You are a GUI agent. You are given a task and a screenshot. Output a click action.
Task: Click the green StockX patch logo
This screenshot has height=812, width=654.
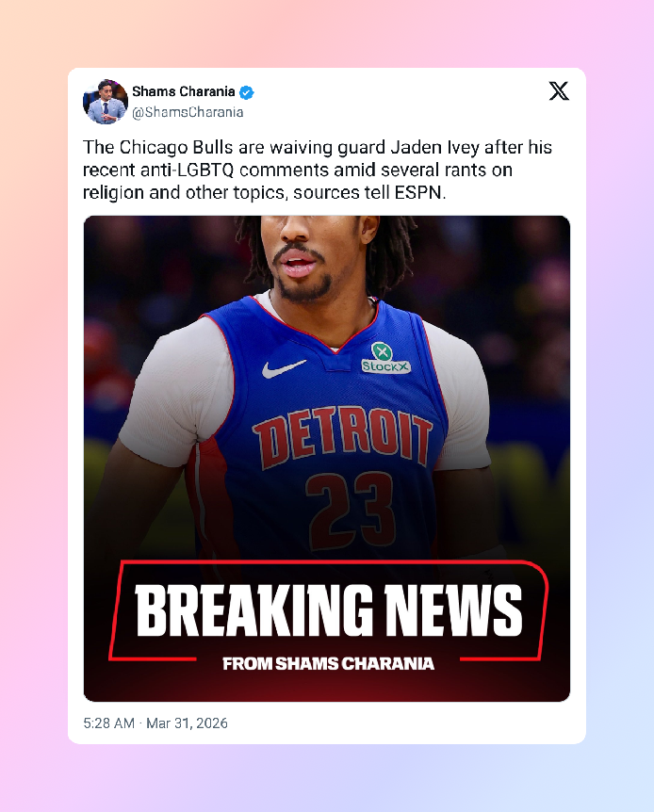[x=385, y=358]
